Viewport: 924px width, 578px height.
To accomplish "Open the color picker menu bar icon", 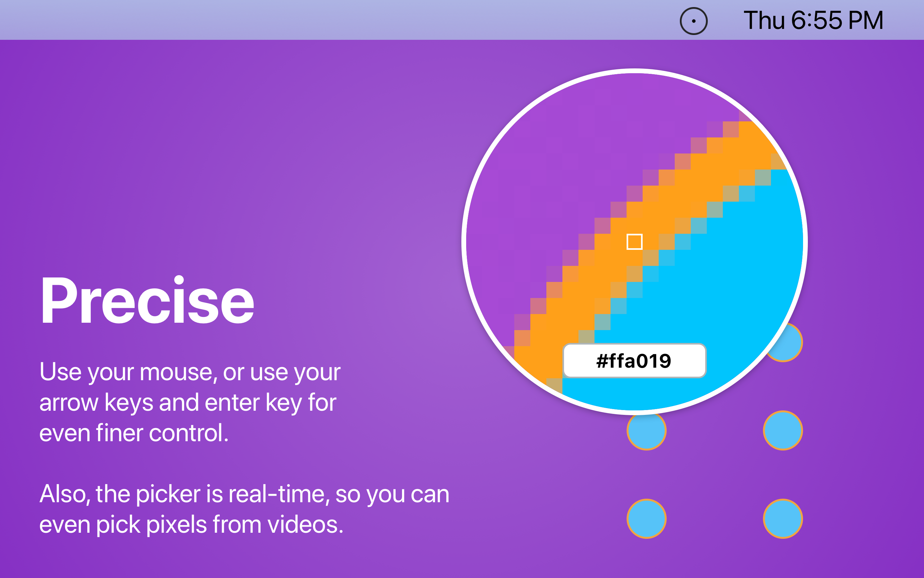I will 693,21.
